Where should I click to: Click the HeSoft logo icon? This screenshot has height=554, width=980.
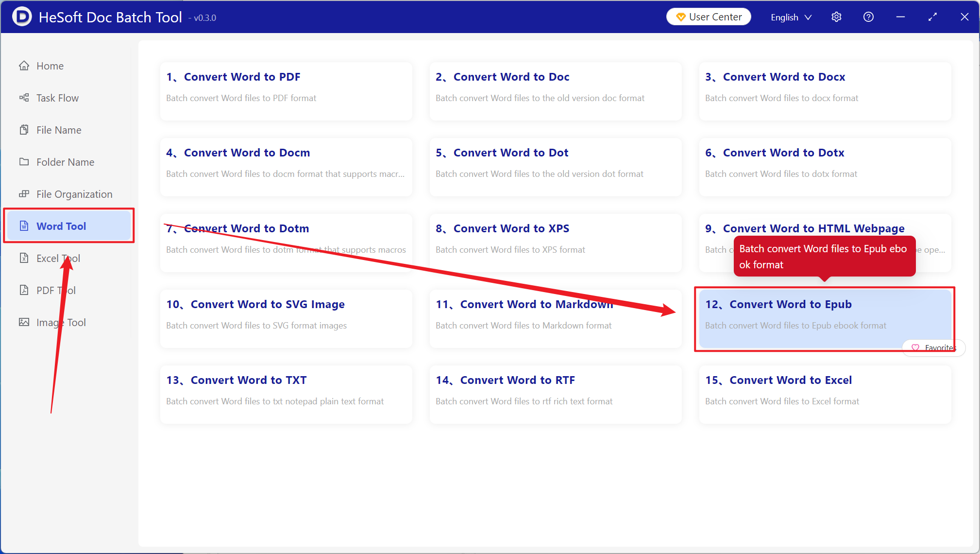coord(22,17)
